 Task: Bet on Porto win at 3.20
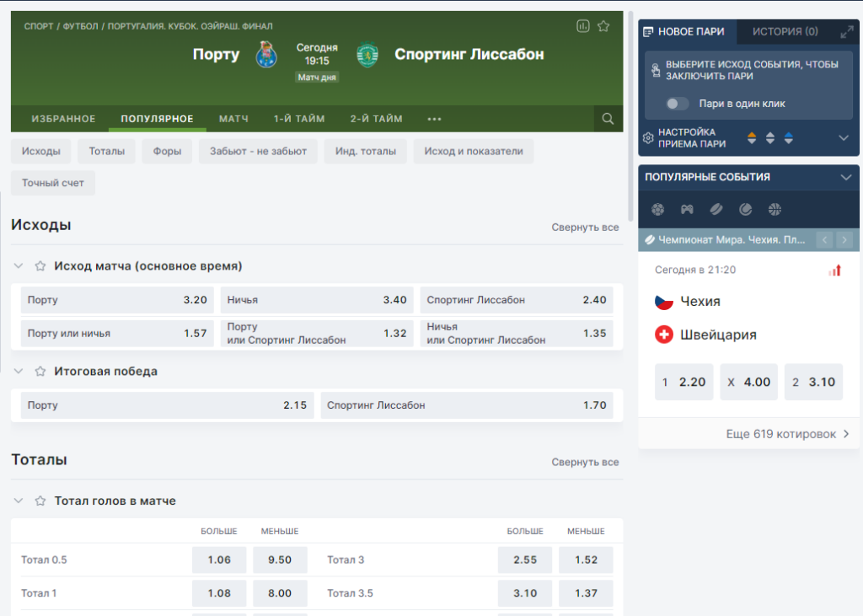tap(117, 300)
